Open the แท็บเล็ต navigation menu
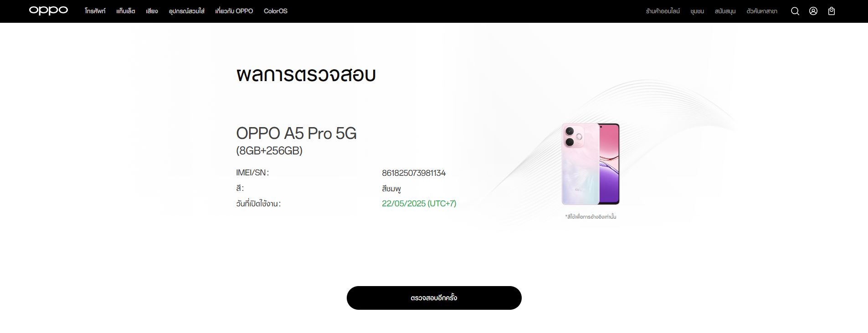The image size is (868, 333). pos(126,11)
